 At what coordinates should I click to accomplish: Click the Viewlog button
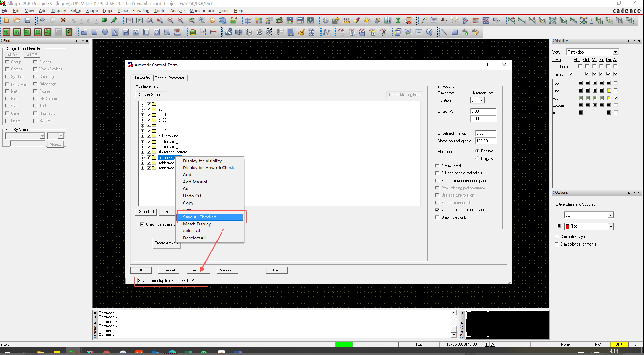pos(228,270)
